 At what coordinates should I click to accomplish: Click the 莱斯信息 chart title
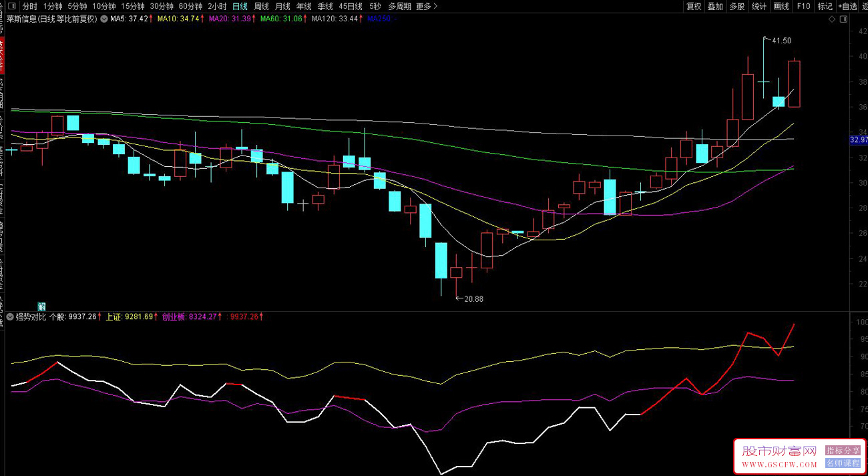(x=52, y=19)
